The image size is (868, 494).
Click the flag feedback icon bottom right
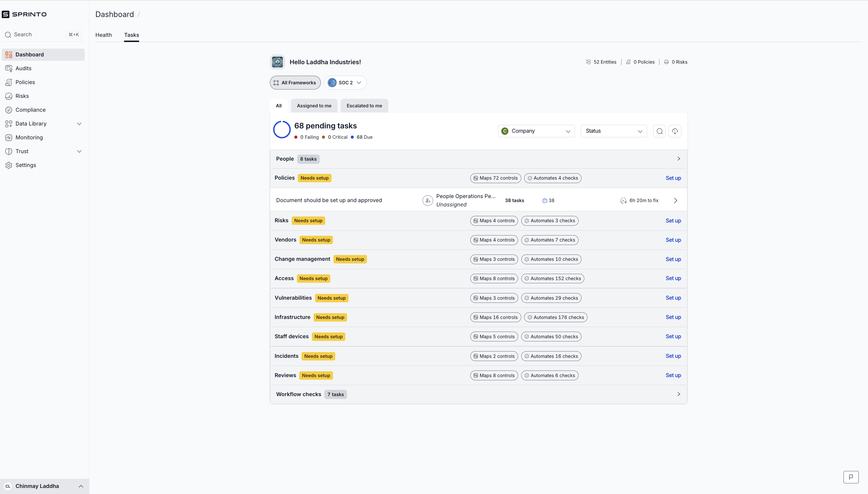pyautogui.click(x=851, y=477)
